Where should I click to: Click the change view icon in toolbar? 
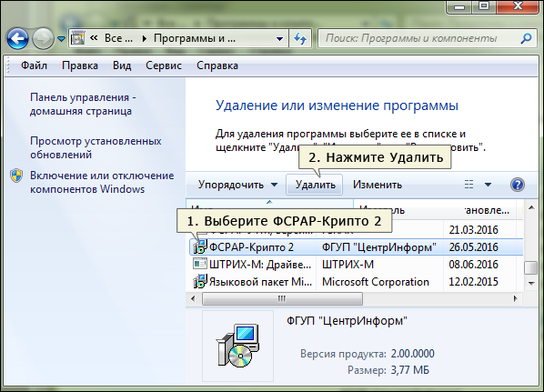pos(468,185)
